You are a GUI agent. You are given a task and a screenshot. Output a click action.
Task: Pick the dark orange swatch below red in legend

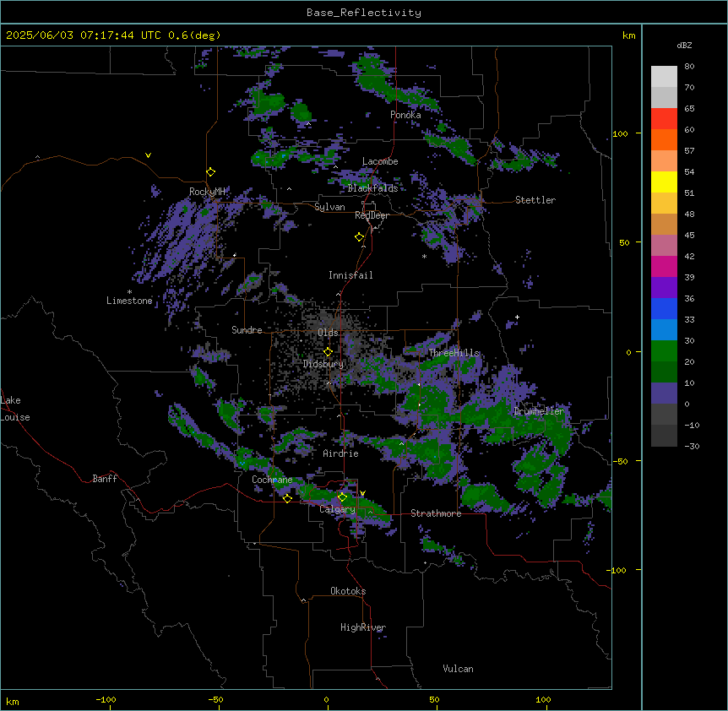664,139
